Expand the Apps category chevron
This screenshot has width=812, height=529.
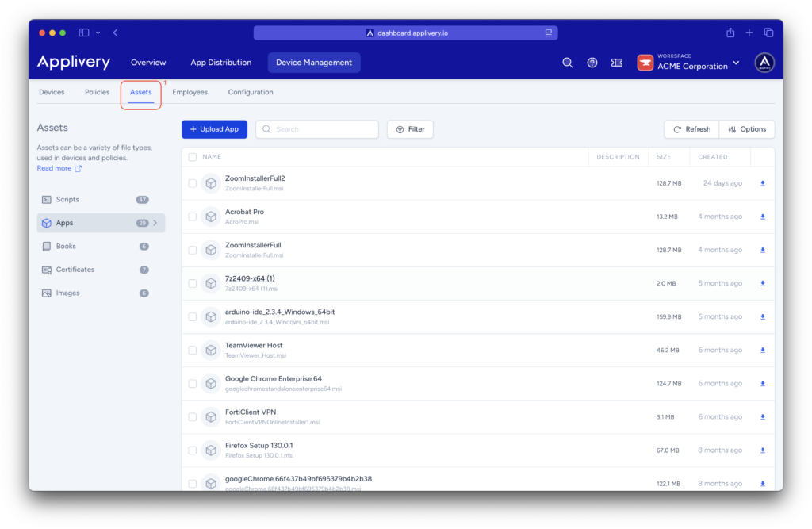pos(155,223)
